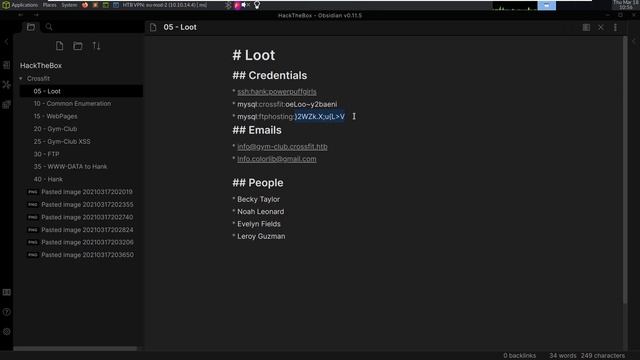Open the command palette ribbon icon
The width and height of the screenshot is (640, 360).
7,104
